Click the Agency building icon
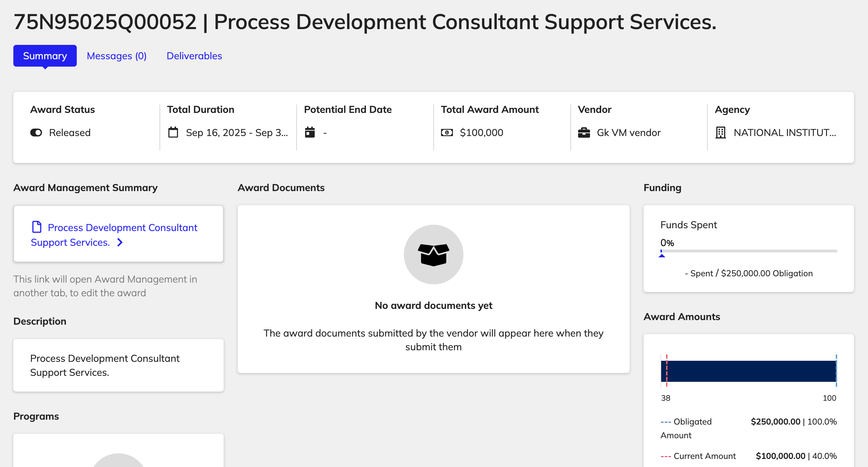Screen dimensions: 868x467 721,133
